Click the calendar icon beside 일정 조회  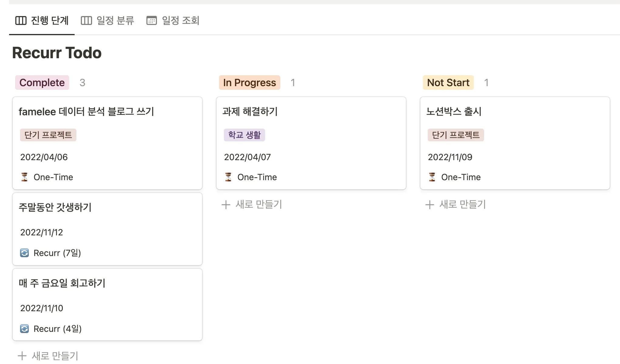click(152, 21)
